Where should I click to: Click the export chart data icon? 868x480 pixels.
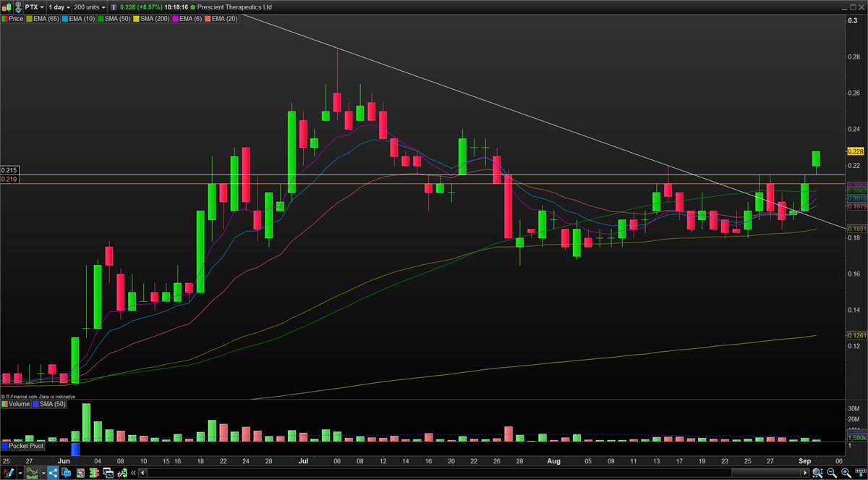[861, 473]
